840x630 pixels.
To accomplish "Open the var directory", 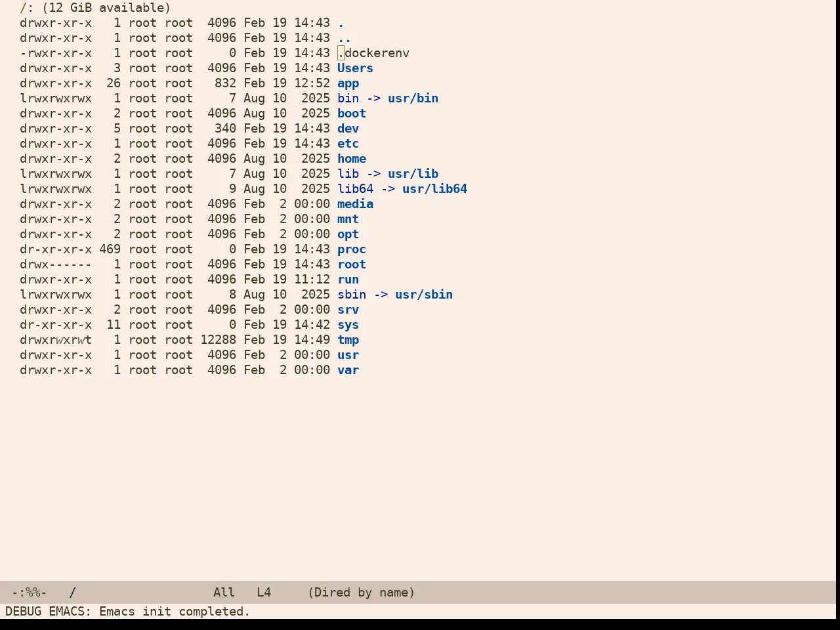I will click(x=348, y=370).
